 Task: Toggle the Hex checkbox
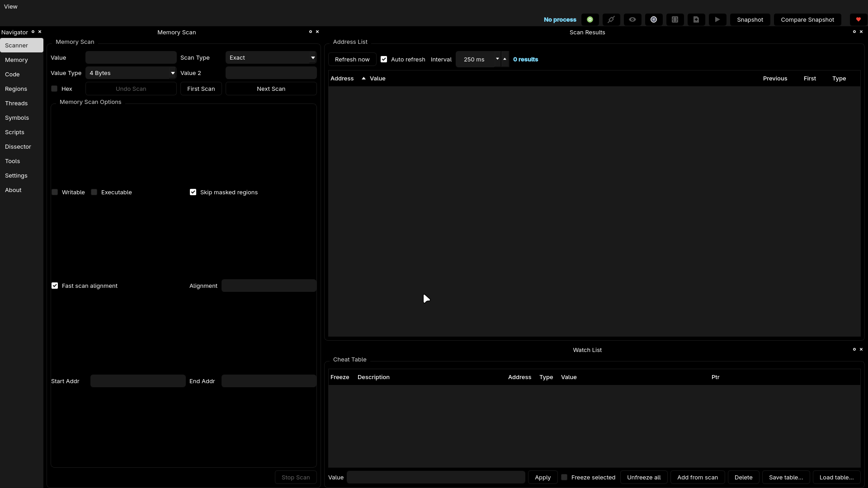coord(54,89)
